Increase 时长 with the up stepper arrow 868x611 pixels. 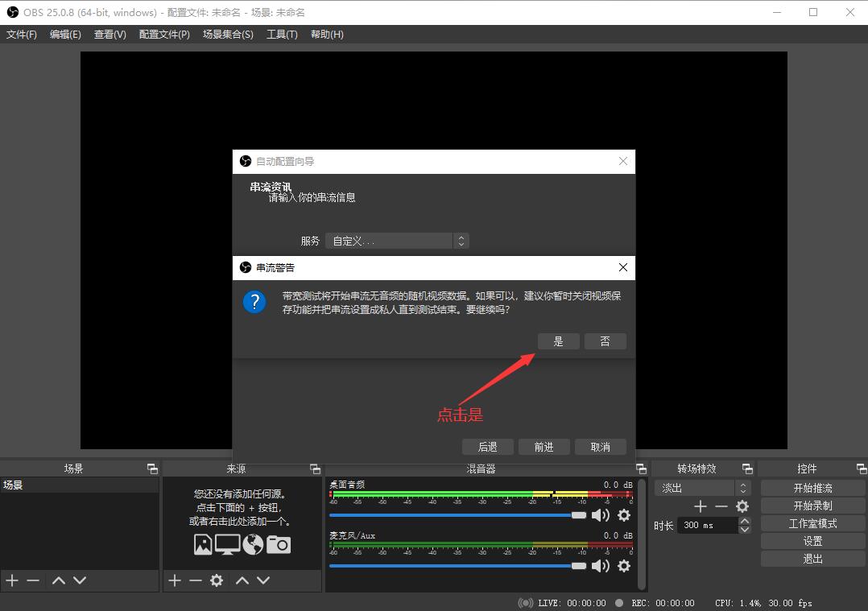point(745,521)
